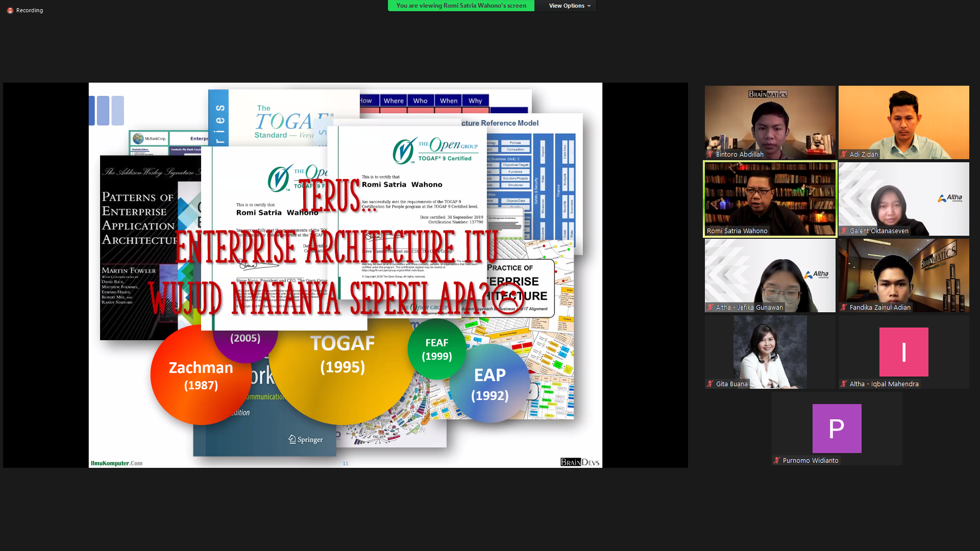Viewport: 980px width, 551px height.
Task: Click Adi Zidan's muted microphone icon
Action: tap(844, 154)
